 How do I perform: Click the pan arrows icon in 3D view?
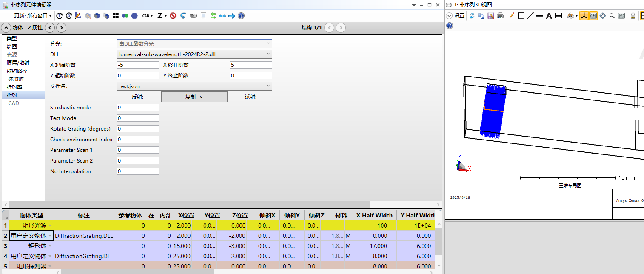pyautogui.click(x=603, y=16)
